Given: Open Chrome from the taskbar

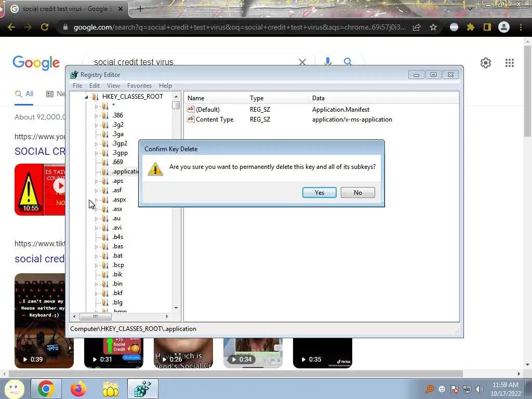Looking at the screenshot, I should (46, 389).
